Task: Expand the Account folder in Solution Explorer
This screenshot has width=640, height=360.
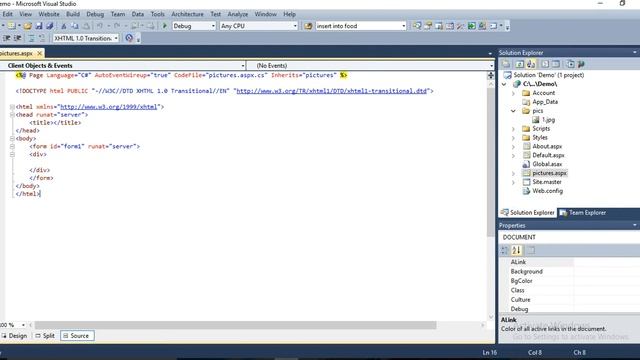Action: (513, 93)
